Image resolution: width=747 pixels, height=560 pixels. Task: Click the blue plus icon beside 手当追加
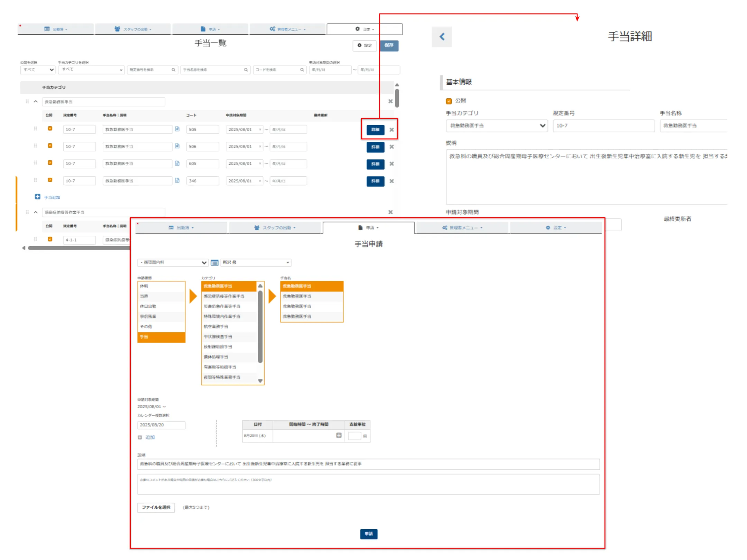coord(37,197)
